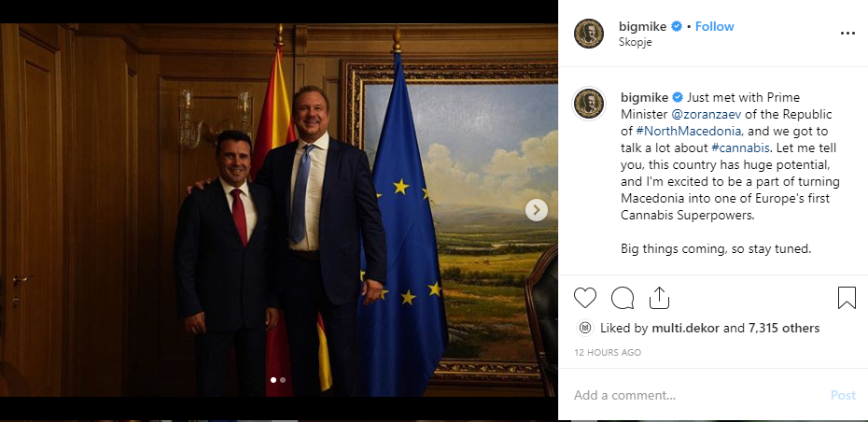
Task: Like the post with the heart icon
Action: [x=584, y=298]
